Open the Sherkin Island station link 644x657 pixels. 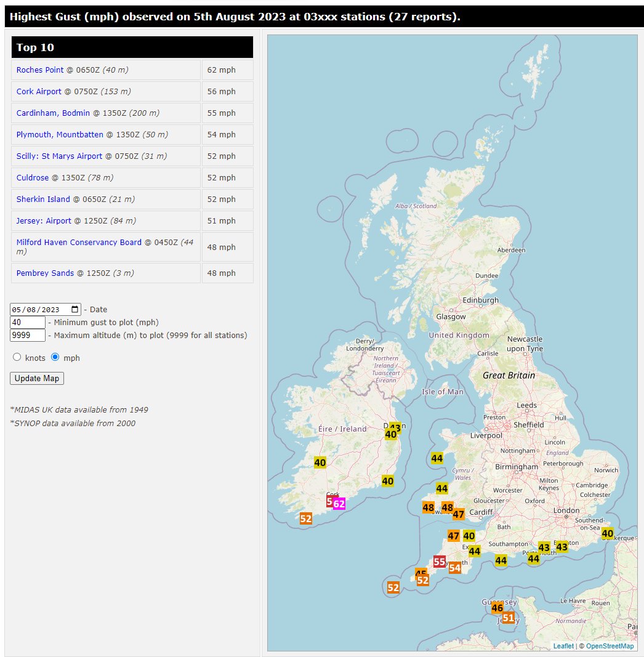point(43,199)
